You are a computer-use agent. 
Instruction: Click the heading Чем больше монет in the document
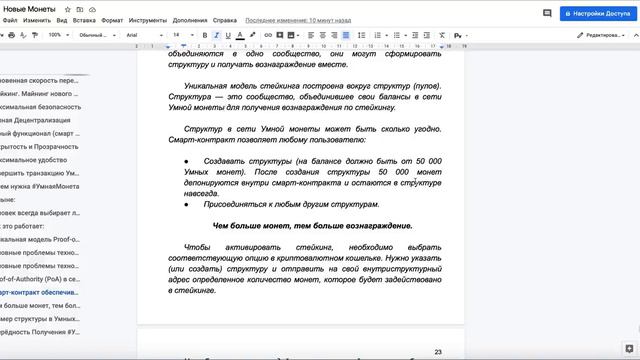[313, 226]
